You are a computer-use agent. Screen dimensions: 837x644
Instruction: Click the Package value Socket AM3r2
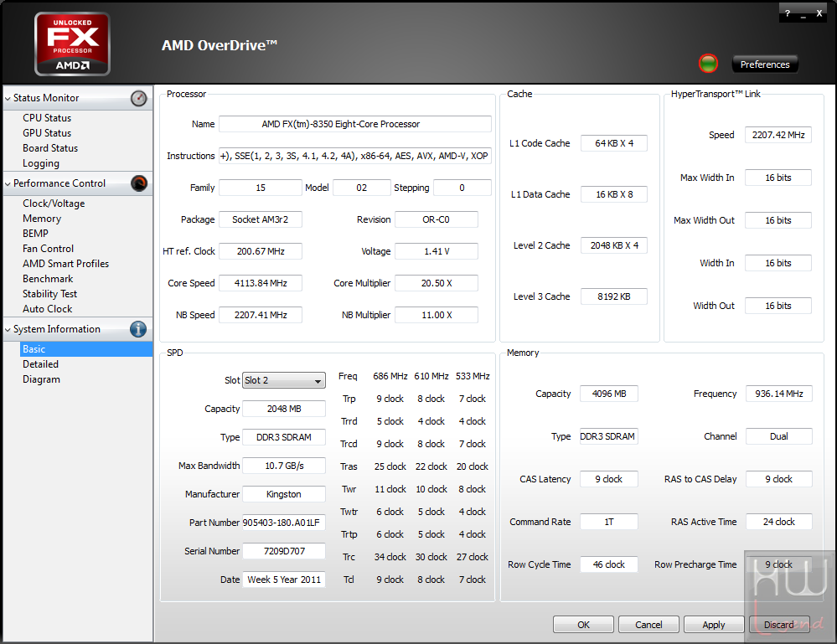tap(261, 219)
